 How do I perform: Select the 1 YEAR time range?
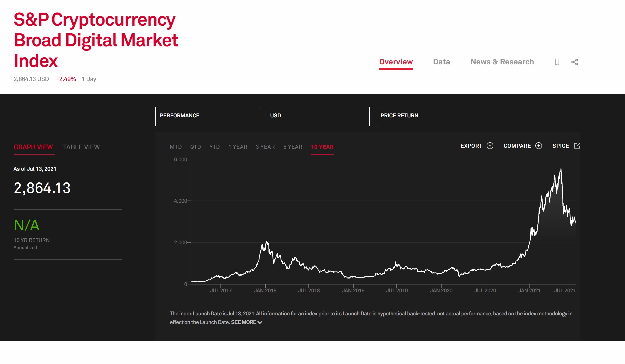pos(238,147)
